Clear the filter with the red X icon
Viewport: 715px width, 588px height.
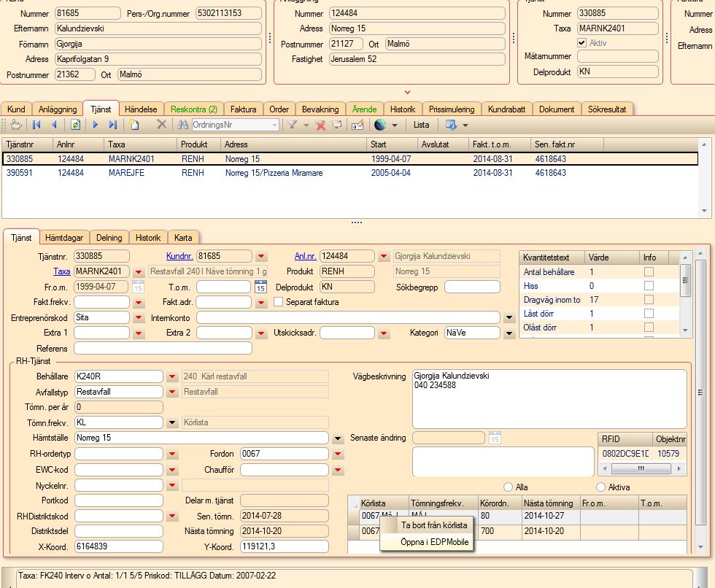(320, 125)
